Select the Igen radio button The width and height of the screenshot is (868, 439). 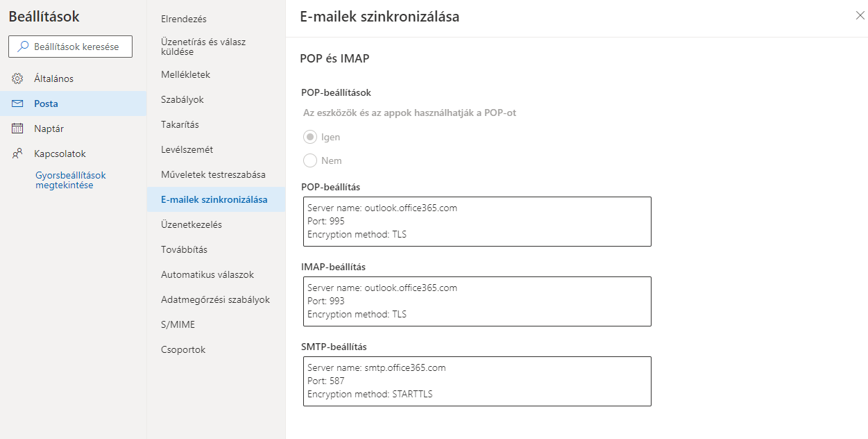tap(310, 137)
